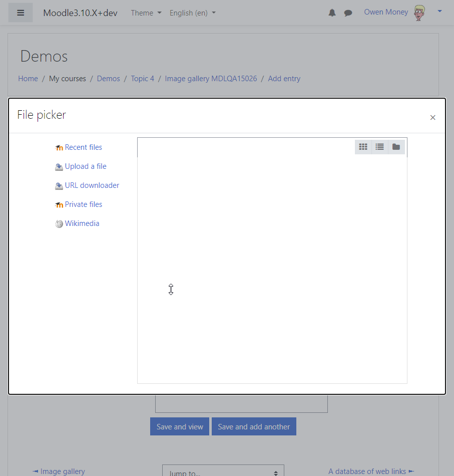Screen dimensions: 454x476
Task: Switch to folder tree view
Action: point(396,147)
